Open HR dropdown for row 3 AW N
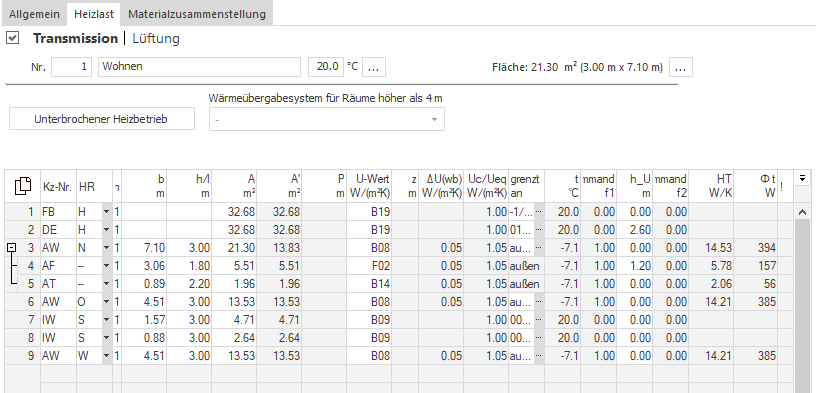Screen dimensions: 816x393 (107, 248)
